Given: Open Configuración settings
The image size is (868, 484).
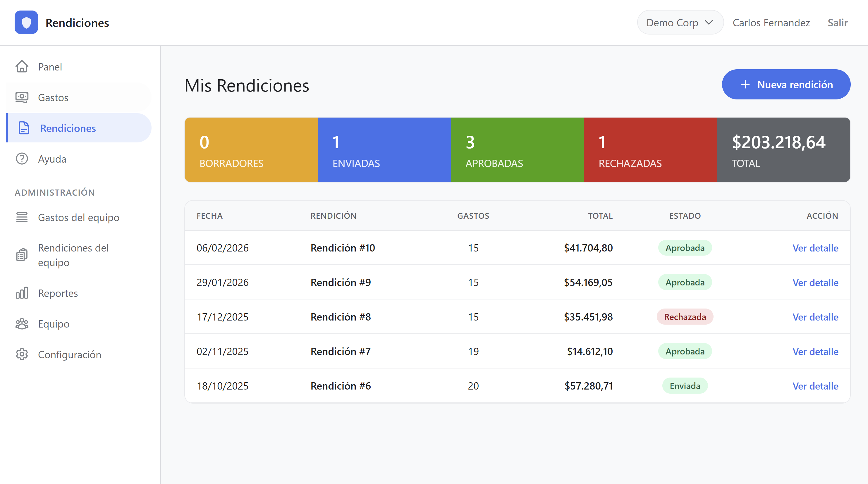Looking at the screenshot, I should [x=78, y=354].
